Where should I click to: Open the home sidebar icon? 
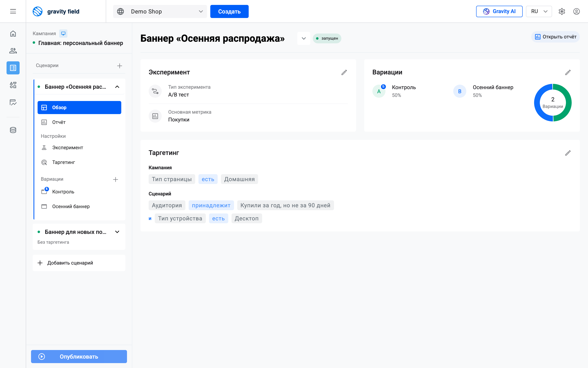tap(13, 34)
